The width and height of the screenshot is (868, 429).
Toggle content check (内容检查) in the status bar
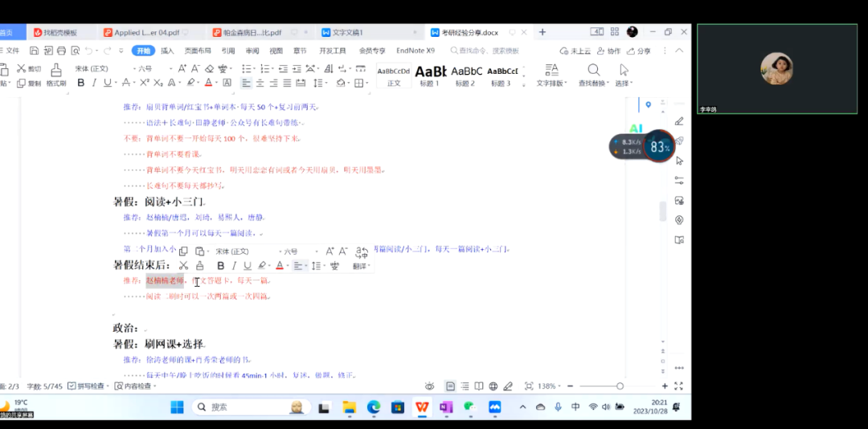pos(133,386)
